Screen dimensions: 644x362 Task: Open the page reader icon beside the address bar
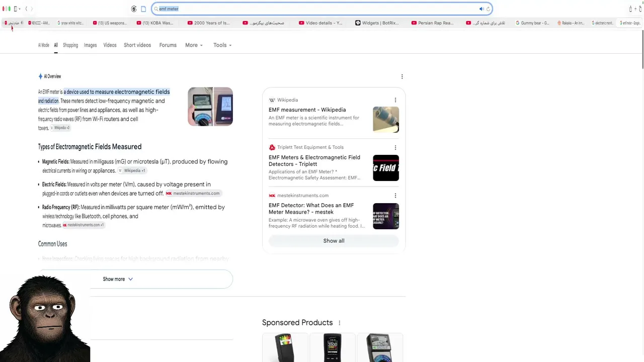click(143, 9)
